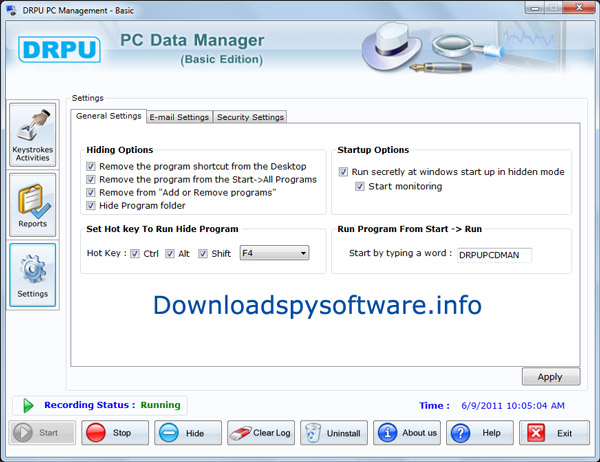Minimize the DRPU PC Management window
Screen dimensions: 600x462
(x=535, y=8)
